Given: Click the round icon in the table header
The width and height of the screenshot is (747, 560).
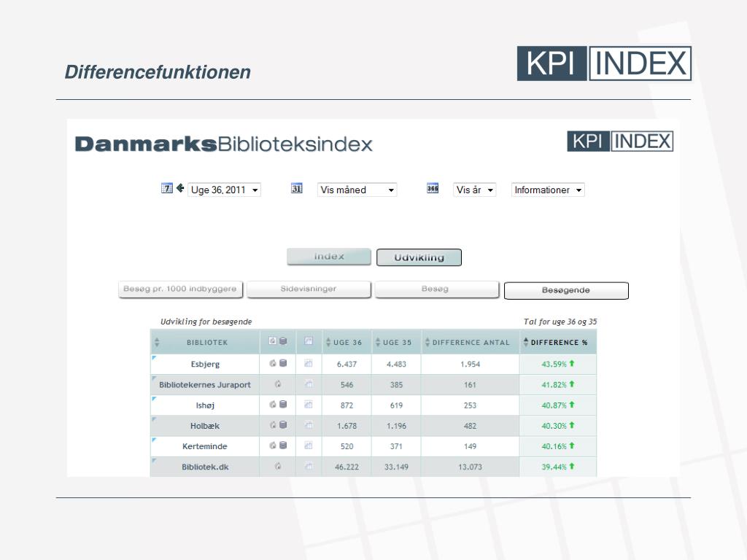Looking at the screenshot, I should click(x=273, y=341).
